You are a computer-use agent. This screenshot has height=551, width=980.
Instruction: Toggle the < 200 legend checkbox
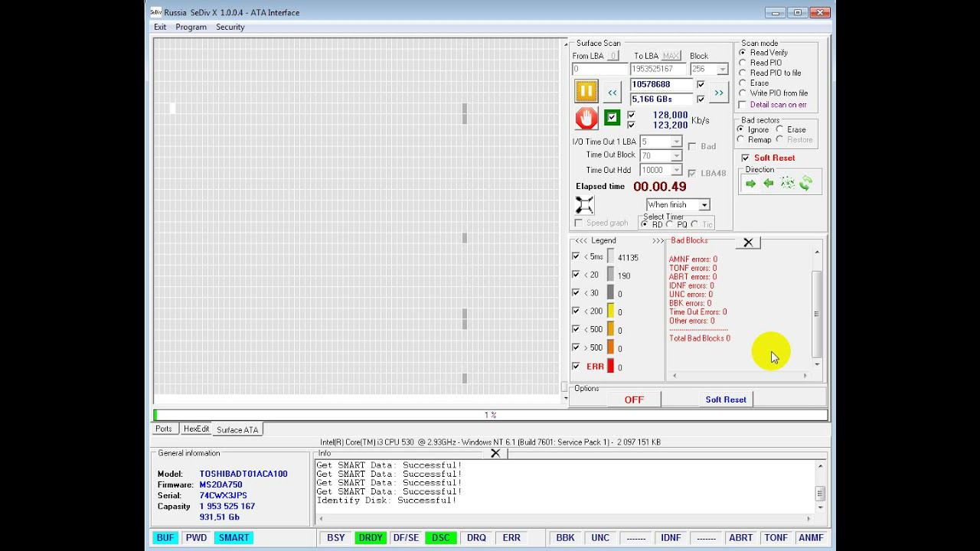(x=576, y=311)
